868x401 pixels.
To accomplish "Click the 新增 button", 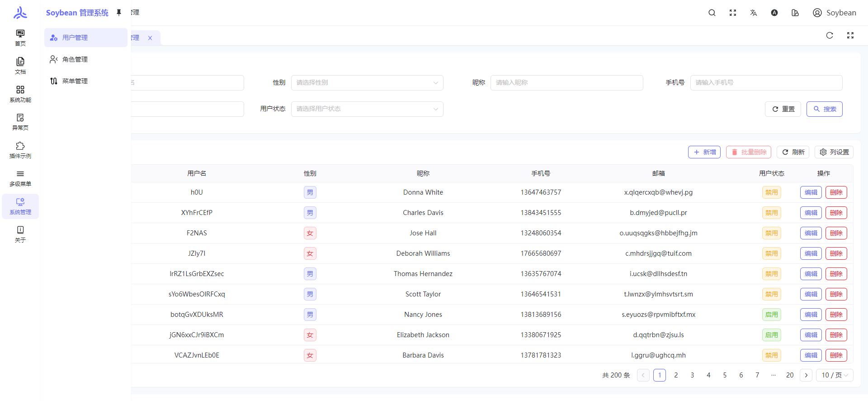I will [704, 152].
